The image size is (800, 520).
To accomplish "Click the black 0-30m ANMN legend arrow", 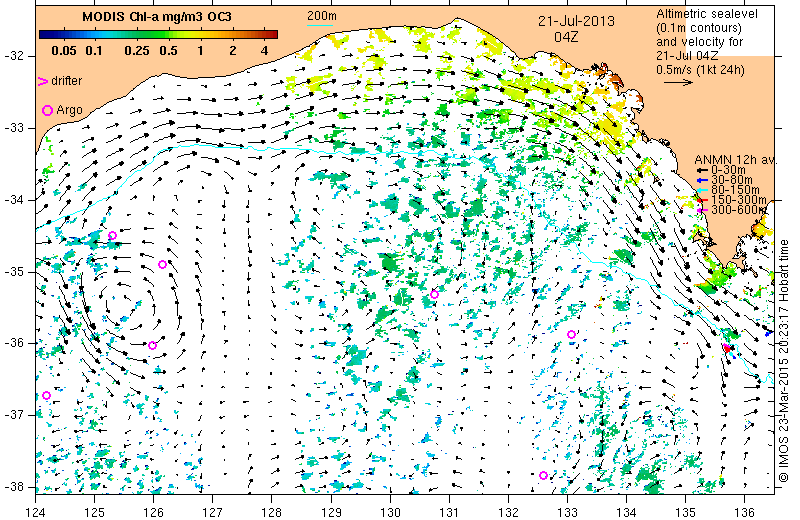I will (x=703, y=170).
